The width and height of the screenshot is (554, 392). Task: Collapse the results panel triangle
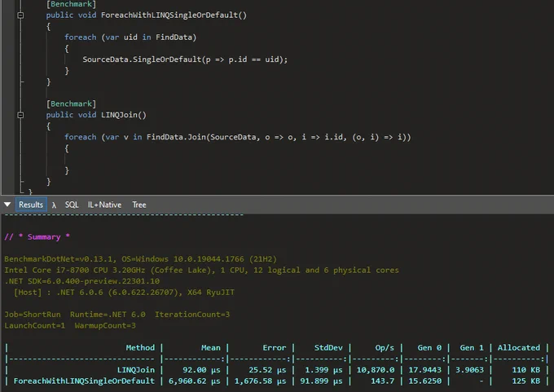click(x=7, y=205)
